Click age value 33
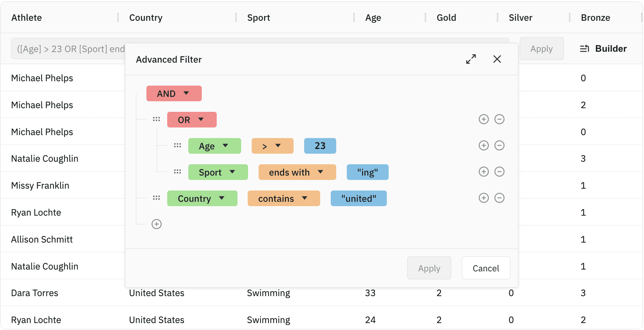 tap(370, 293)
